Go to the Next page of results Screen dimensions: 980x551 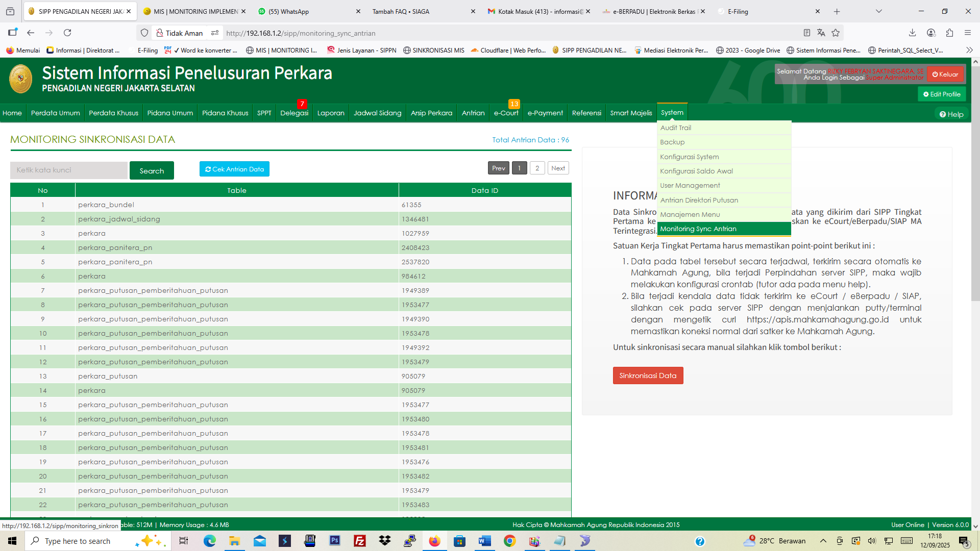point(558,168)
